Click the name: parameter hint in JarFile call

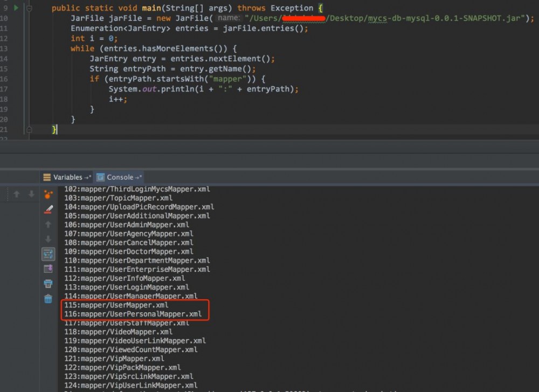click(229, 18)
